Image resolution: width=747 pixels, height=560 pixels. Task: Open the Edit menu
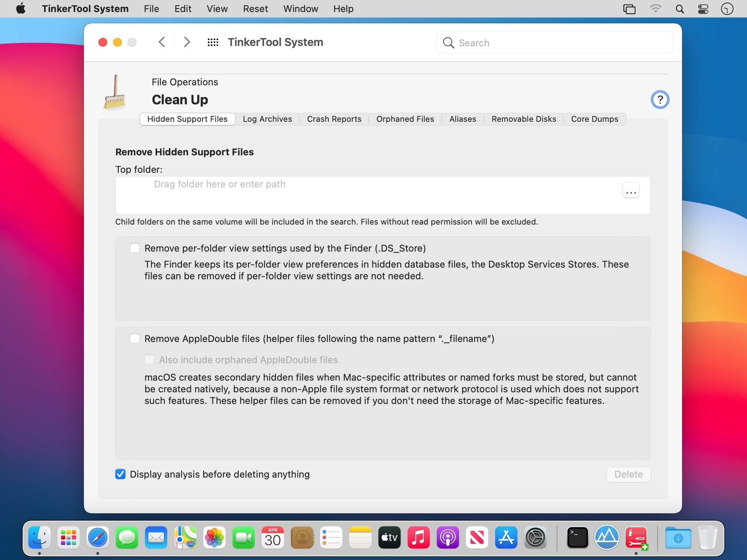click(x=183, y=9)
